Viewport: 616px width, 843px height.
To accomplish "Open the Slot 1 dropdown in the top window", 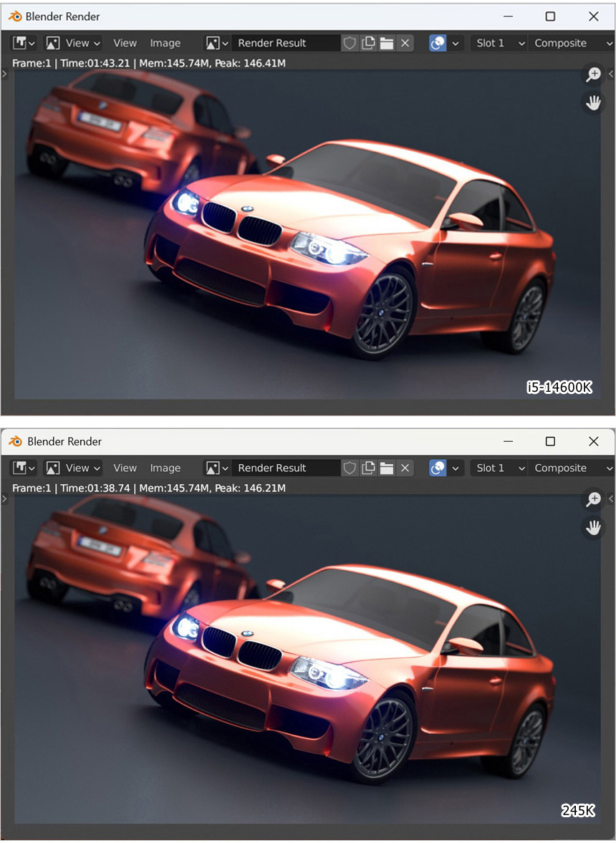I will point(499,43).
